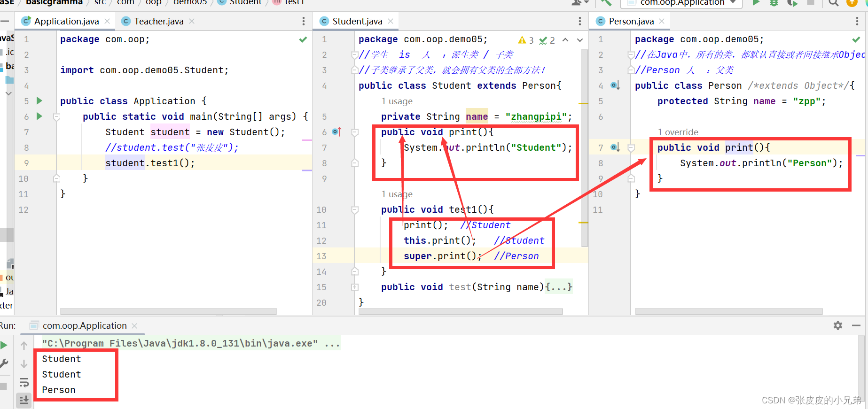Image resolution: width=868 pixels, height=409 pixels.
Task: Click 'Person' output line in console
Action: (59, 390)
